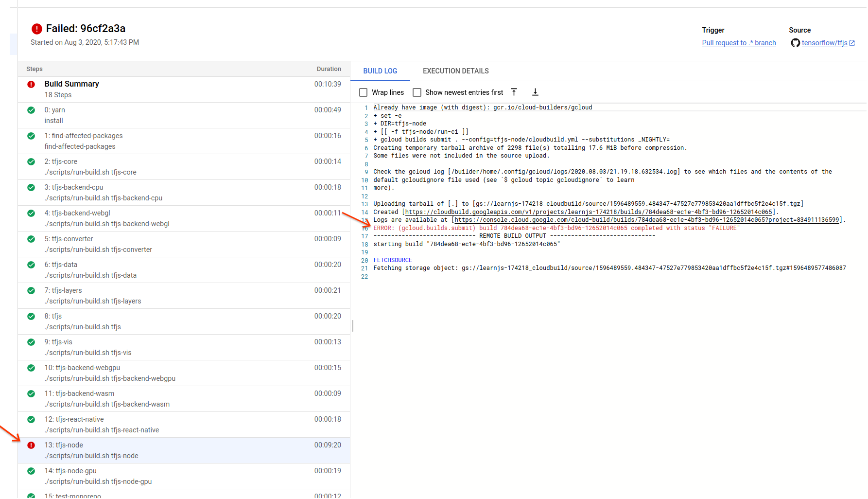Open the cloudbuild.googleapis.com build URL in log
Screen dimensions: 868x499
[x=589, y=212]
